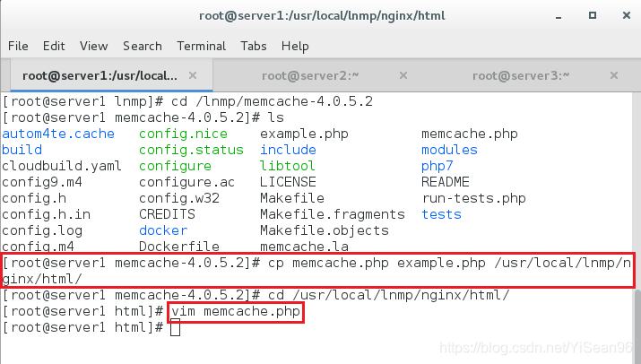Close the root@server2 tab
The image size is (641, 364).
(x=403, y=75)
